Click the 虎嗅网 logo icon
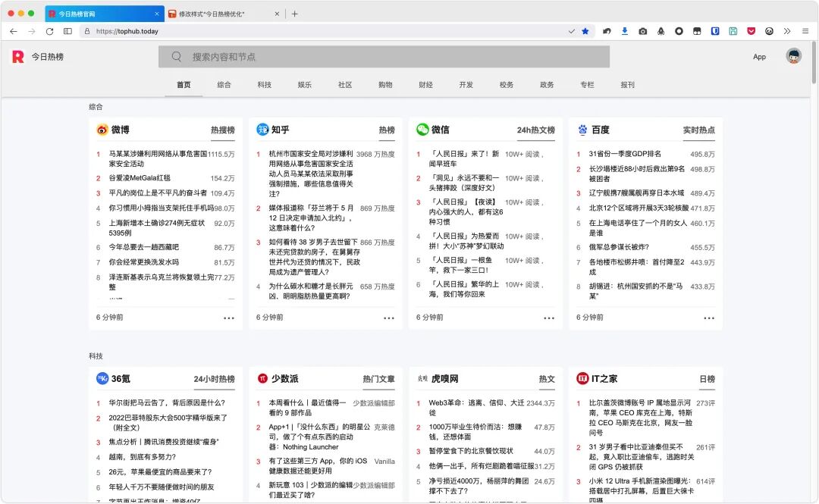 422,379
